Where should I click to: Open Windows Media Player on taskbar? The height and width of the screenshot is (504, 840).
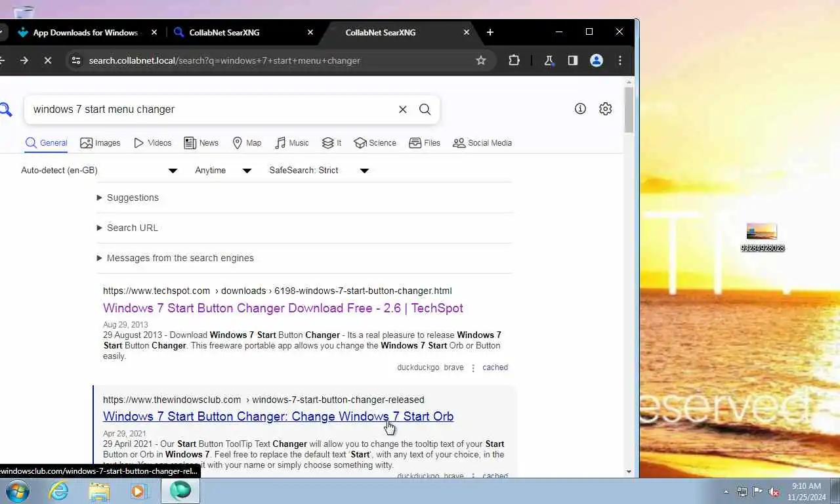click(138, 491)
